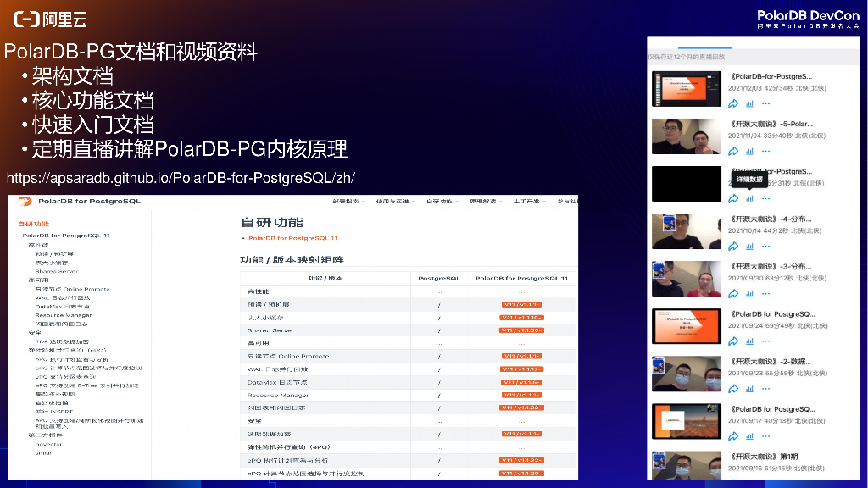Click version badge in Resource Manager row
The width and height of the screenshot is (868, 488).
pyautogui.click(x=521, y=395)
